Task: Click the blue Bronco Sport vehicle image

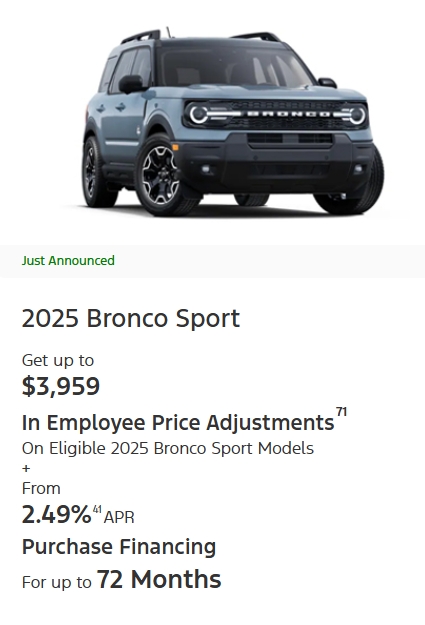Action: click(x=232, y=122)
